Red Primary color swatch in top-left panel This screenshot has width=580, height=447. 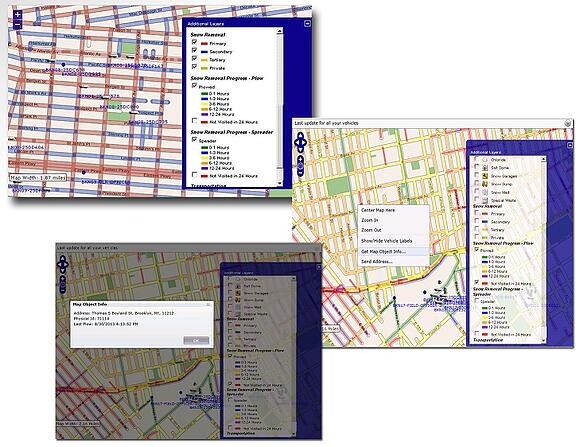[x=204, y=44]
